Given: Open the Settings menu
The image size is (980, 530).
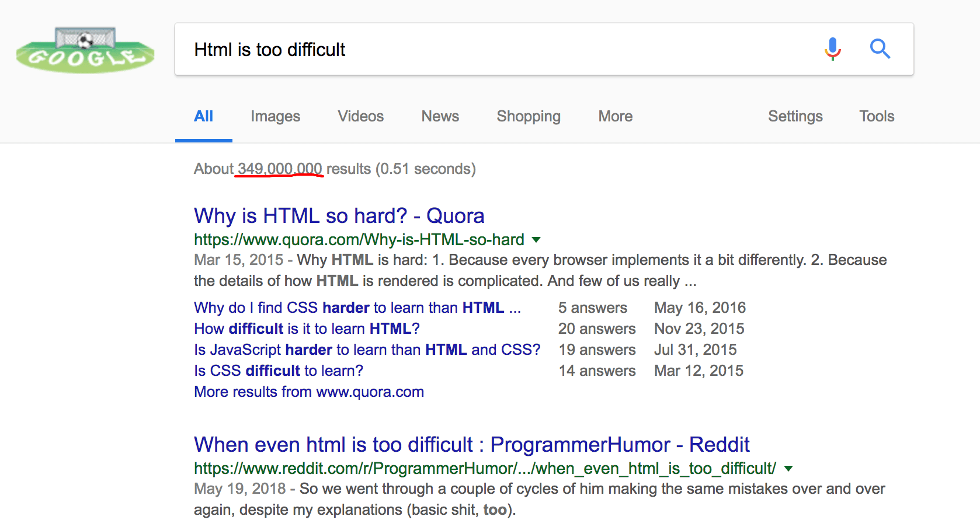Looking at the screenshot, I should [795, 116].
